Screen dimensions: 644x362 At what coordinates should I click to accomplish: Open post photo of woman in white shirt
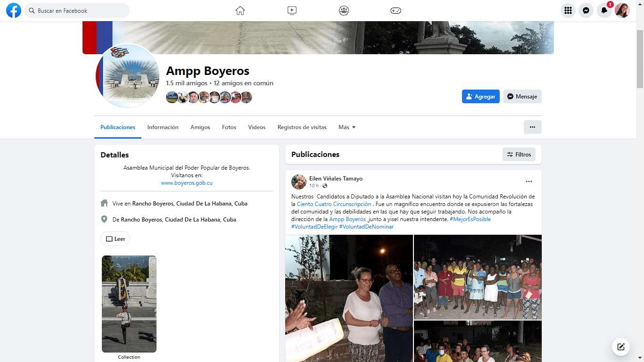[349, 298]
